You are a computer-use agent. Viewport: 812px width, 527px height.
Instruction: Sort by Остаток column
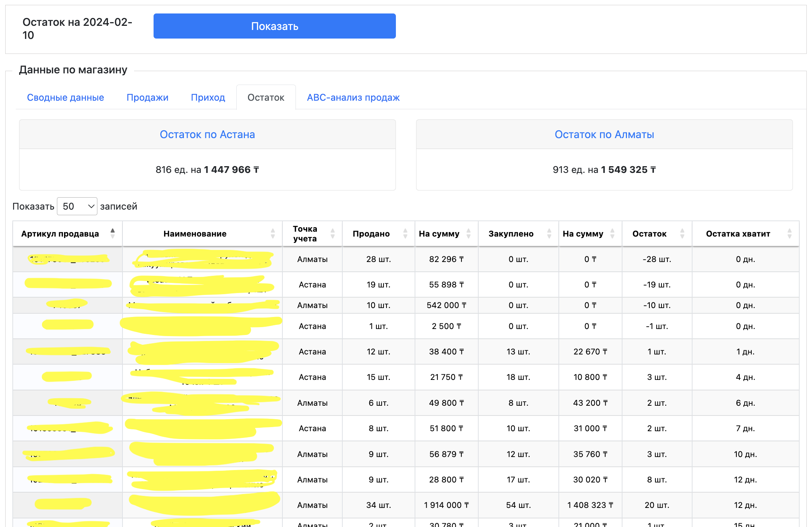coord(657,234)
